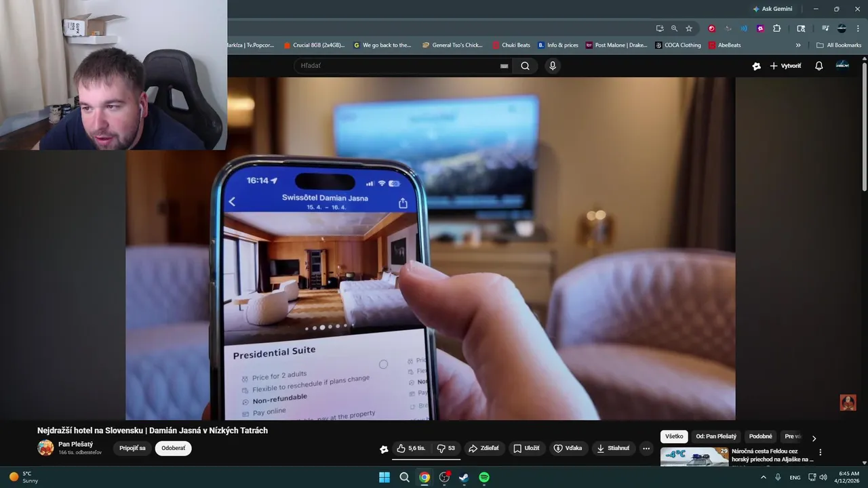This screenshot has height=488, width=868.
Task: Open the red circular extension icon
Action: (711, 28)
